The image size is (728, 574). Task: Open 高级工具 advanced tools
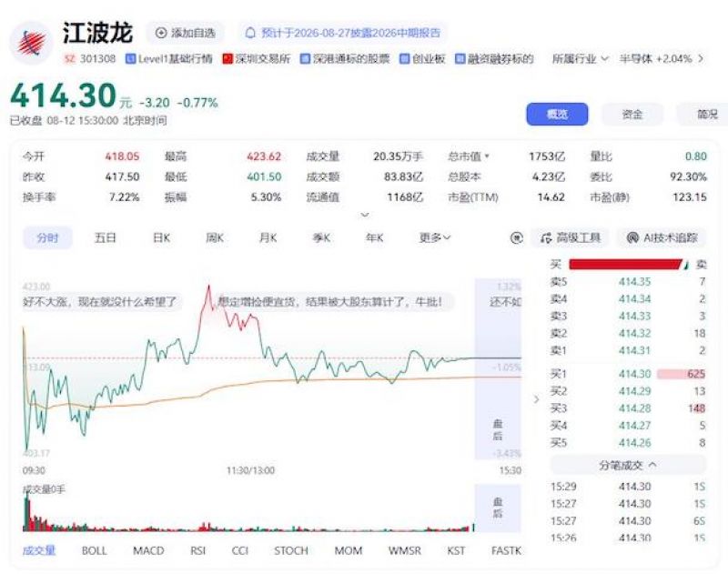(x=571, y=238)
